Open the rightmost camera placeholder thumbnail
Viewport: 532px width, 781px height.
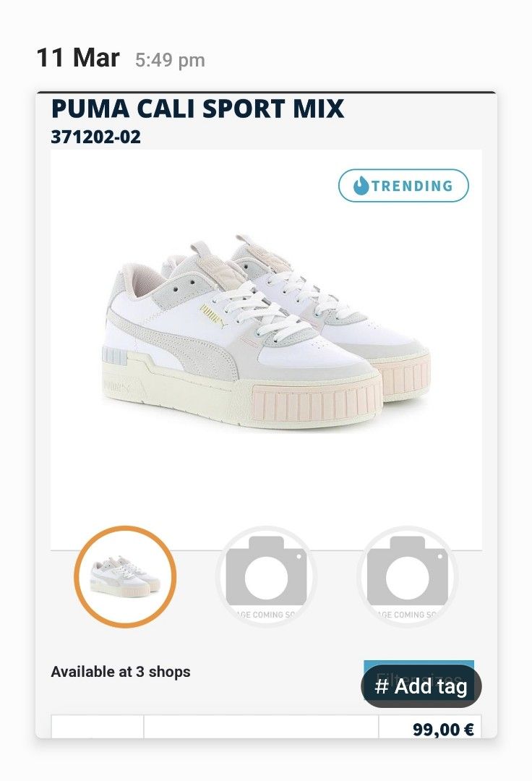pos(407,577)
